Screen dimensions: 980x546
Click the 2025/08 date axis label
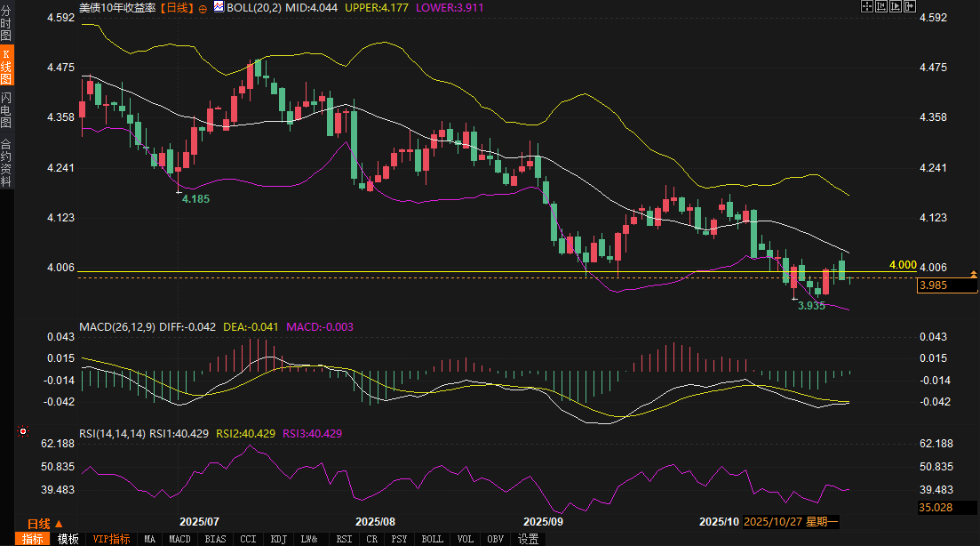pyautogui.click(x=375, y=522)
